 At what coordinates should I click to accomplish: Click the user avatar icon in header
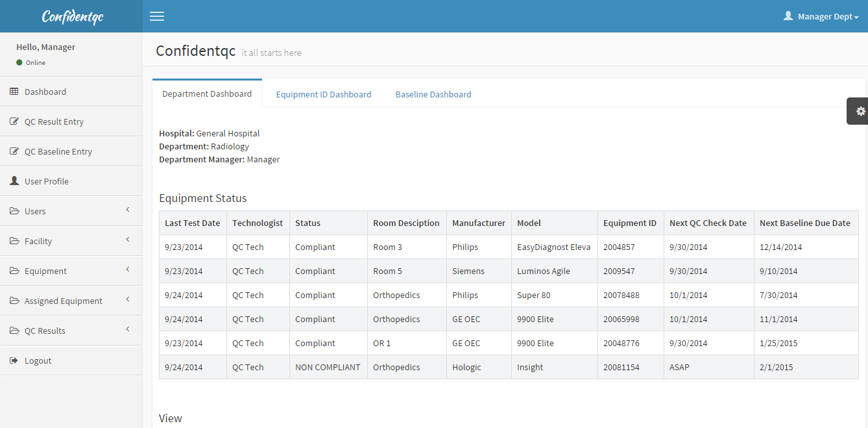tap(788, 16)
